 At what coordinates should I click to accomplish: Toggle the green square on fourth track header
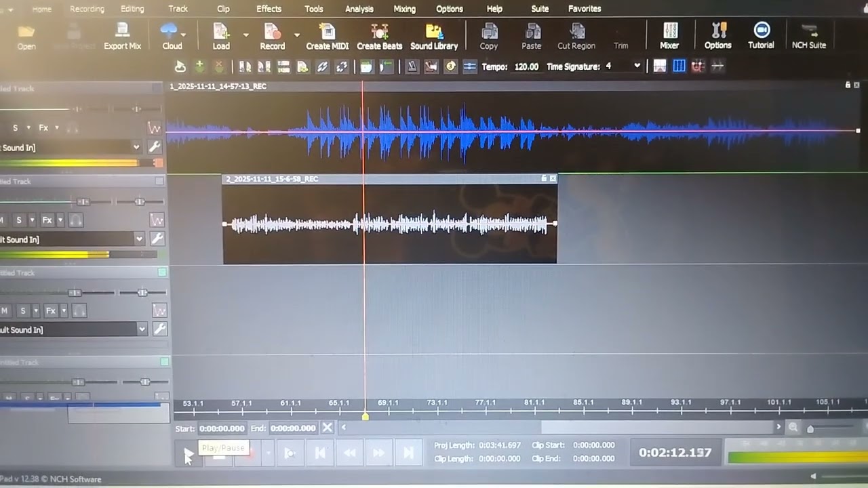click(x=164, y=362)
